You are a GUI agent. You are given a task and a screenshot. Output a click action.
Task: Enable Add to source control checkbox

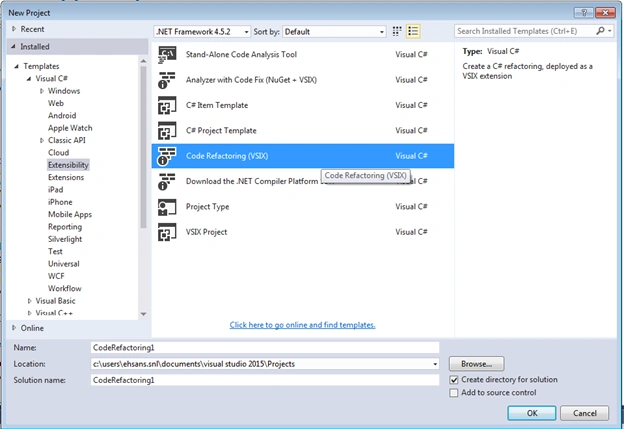pyautogui.click(x=454, y=393)
